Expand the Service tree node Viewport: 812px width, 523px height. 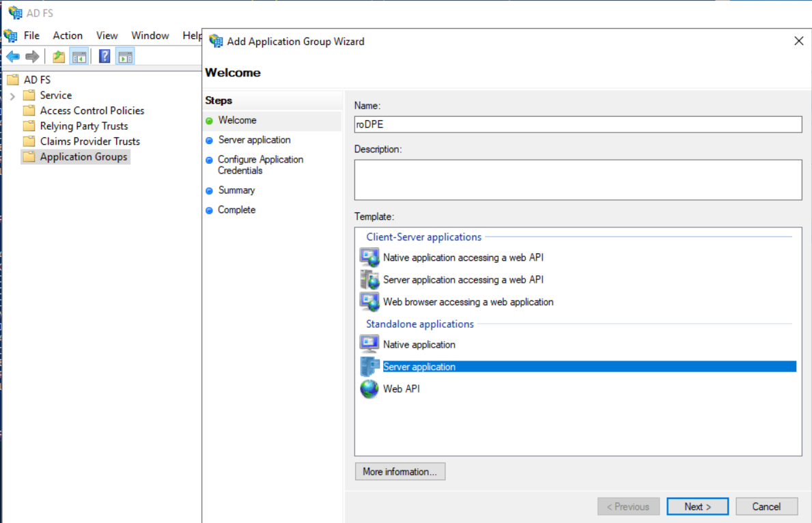(x=14, y=95)
